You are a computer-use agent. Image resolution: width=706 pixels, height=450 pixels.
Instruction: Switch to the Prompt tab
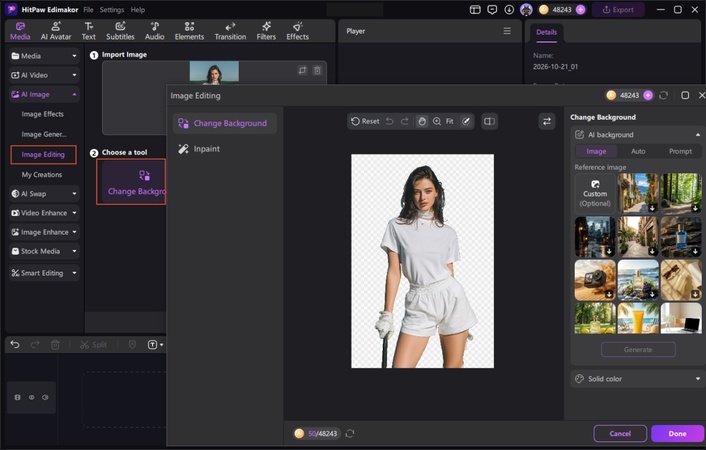coord(680,151)
